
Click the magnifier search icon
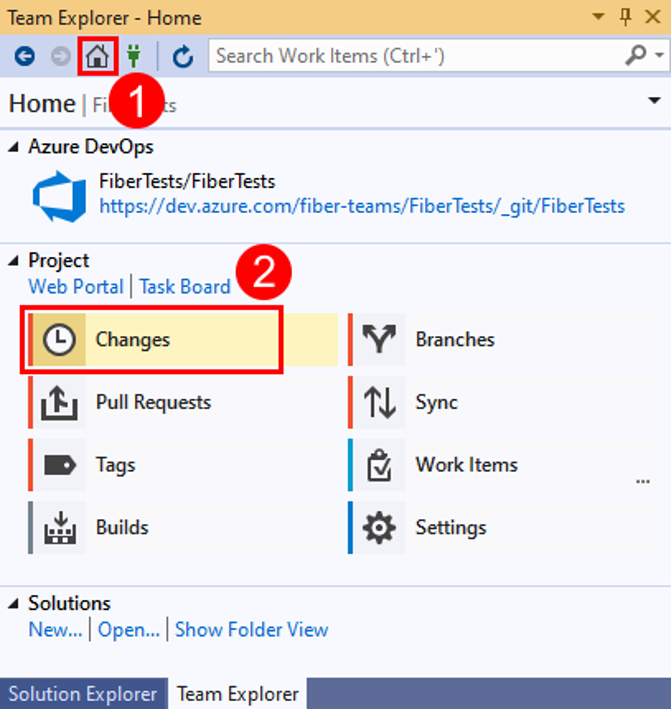pyautogui.click(x=635, y=56)
